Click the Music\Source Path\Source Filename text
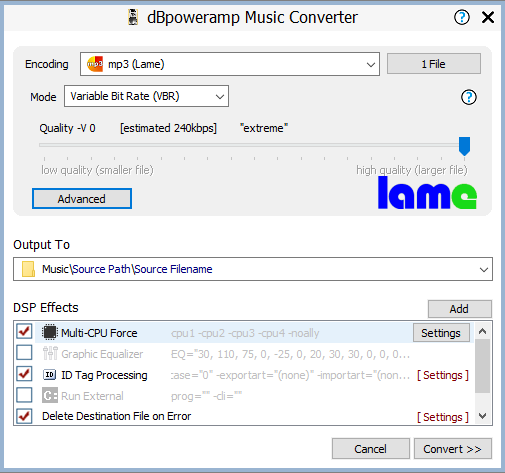 click(127, 269)
